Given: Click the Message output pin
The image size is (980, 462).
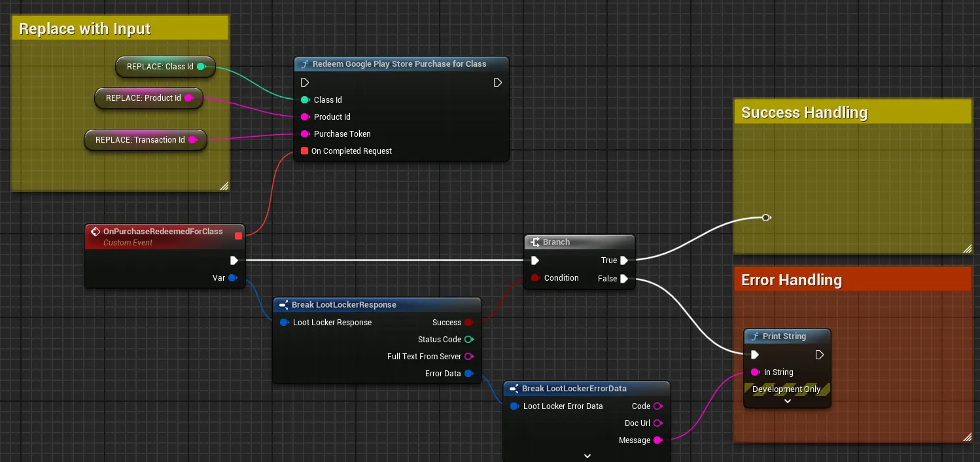Looking at the screenshot, I should (658, 440).
